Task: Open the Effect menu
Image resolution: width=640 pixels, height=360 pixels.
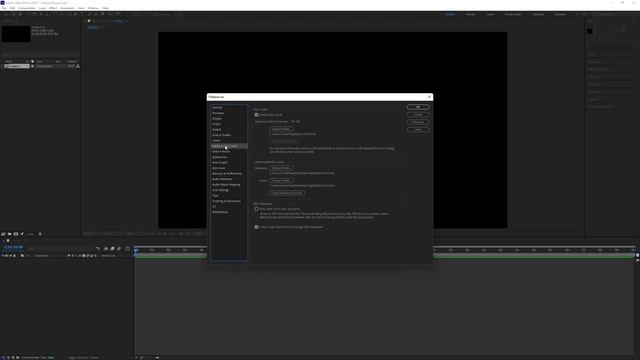Action: coord(53,8)
